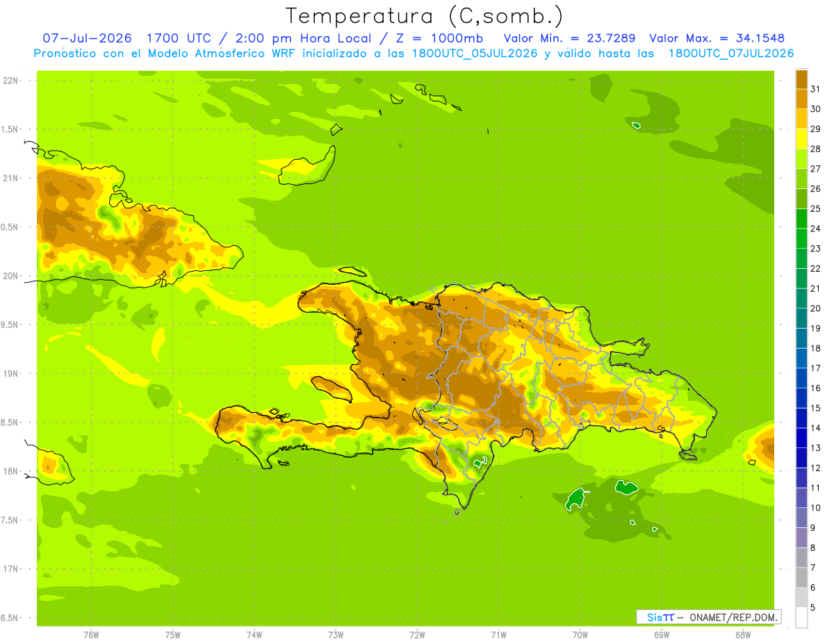The width and height of the screenshot is (834, 644).
Task: Click the "1700 UTC" time label
Action: click(179, 38)
